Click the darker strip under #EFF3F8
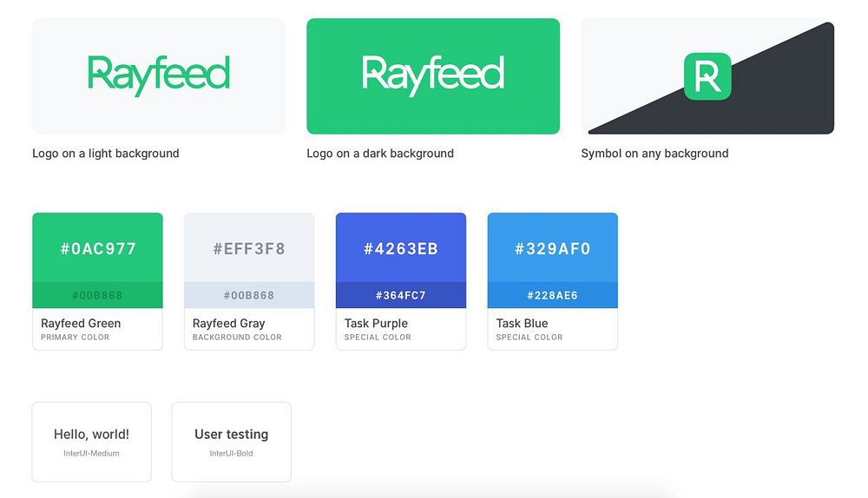This screenshot has height=498, width=868. click(x=249, y=295)
